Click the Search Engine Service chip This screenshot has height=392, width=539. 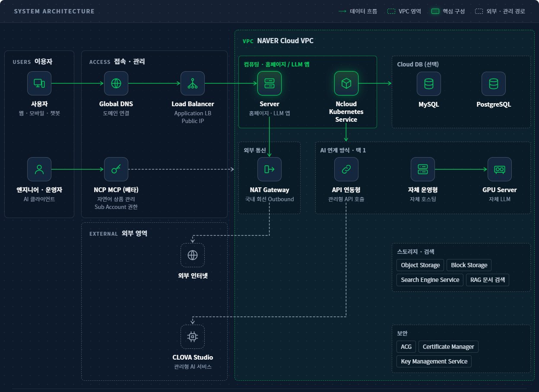pyautogui.click(x=430, y=280)
